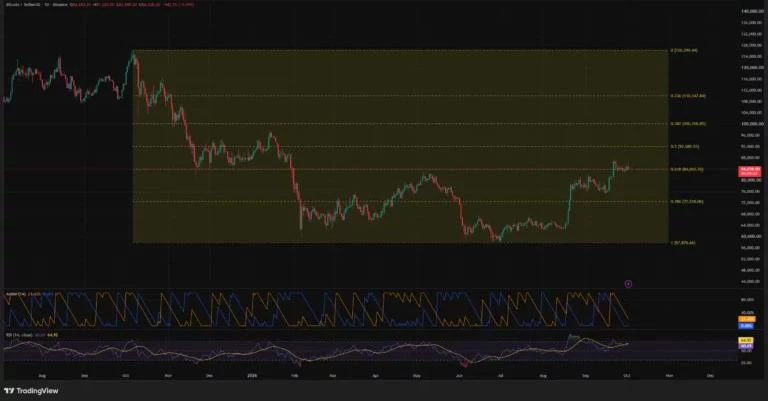The image size is (768, 401).
Task: Click the blue Aroon Down value tag
Action: [746, 325]
